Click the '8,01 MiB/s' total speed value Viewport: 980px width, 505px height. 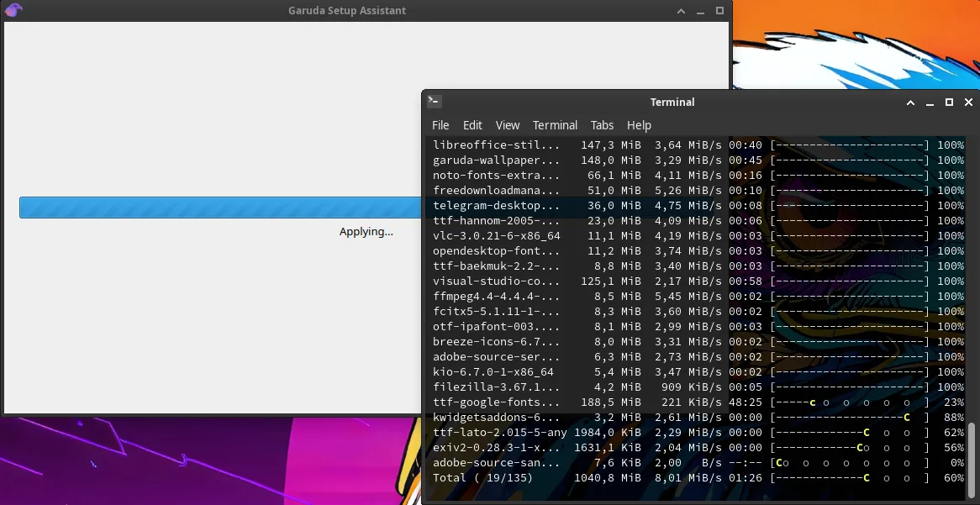[688, 477]
